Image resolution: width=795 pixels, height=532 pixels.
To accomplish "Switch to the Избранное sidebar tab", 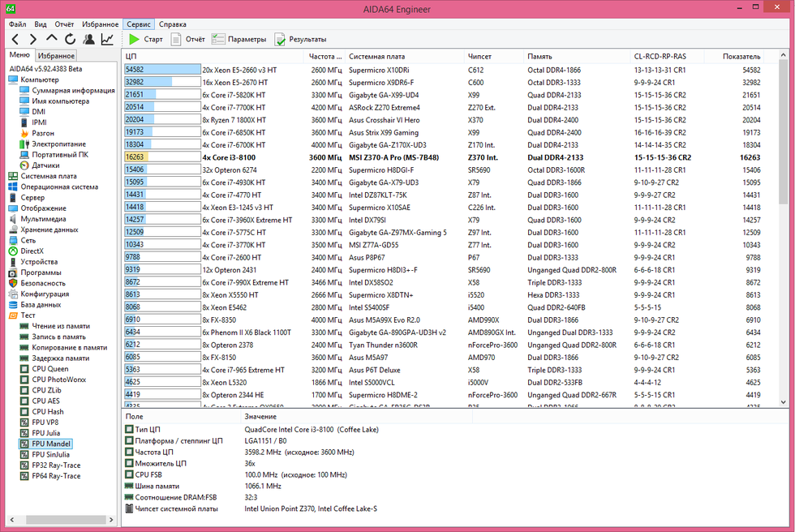I will point(57,56).
